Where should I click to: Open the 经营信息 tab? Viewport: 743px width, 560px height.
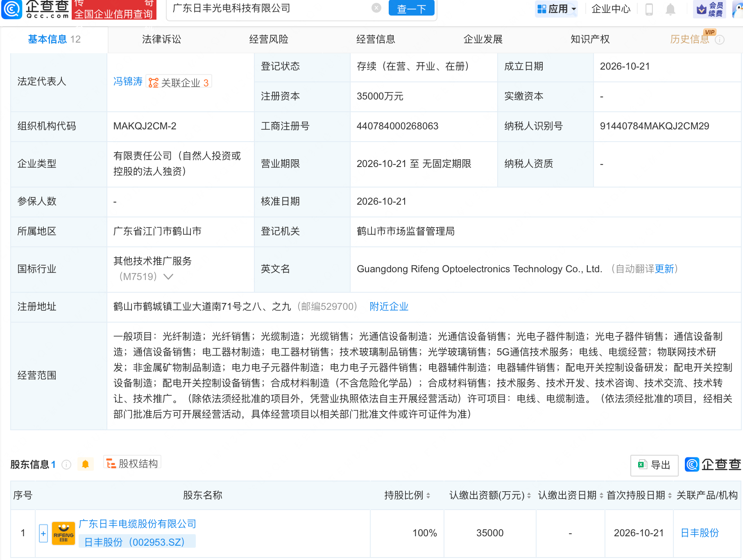point(376,39)
